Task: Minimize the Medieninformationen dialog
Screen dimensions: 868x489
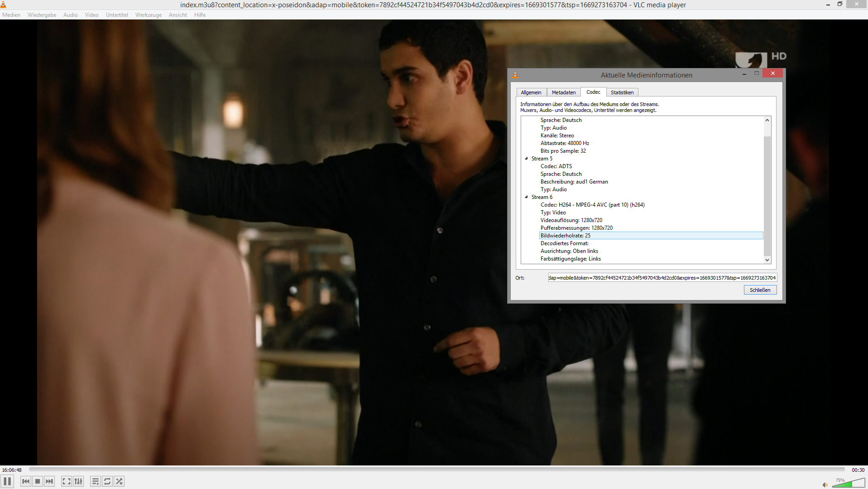Action: 744,74
